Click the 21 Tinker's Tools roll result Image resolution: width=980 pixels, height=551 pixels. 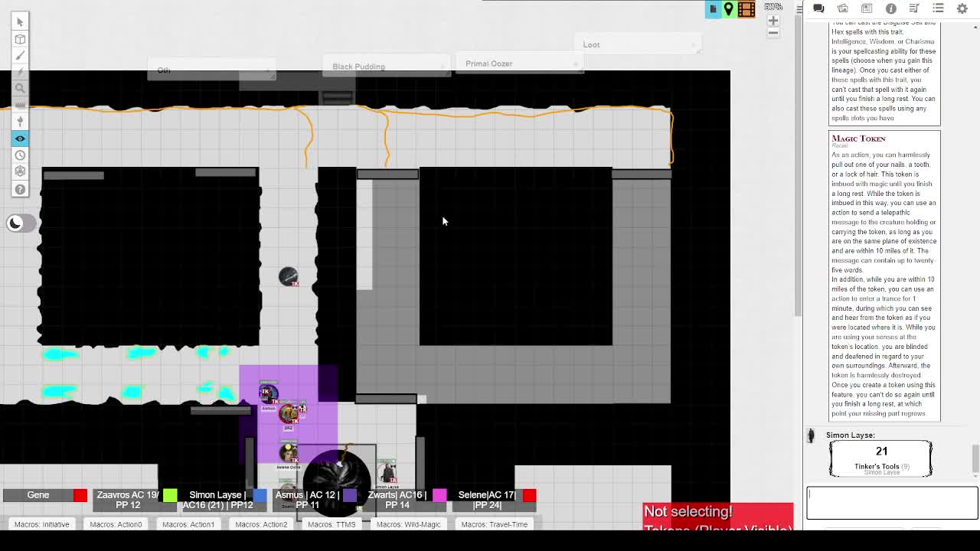tap(881, 458)
